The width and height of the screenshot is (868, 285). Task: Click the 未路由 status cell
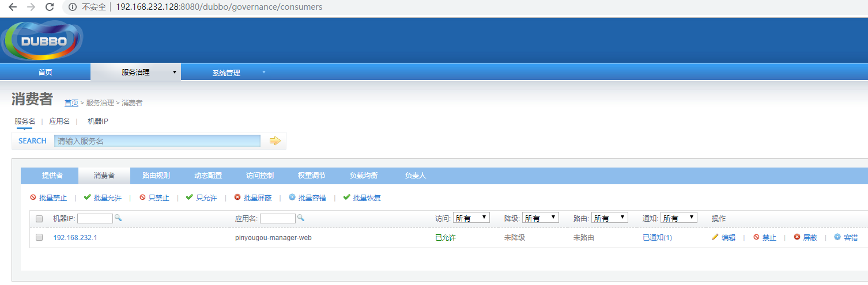point(584,237)
